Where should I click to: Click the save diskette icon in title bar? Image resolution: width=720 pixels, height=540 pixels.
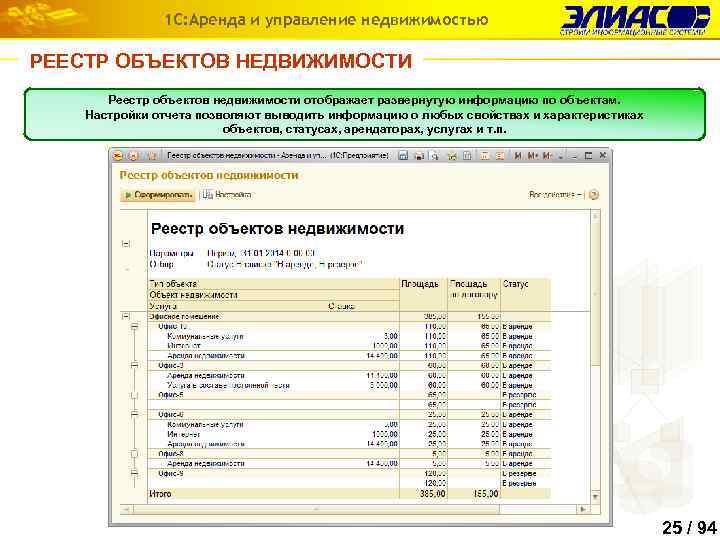(403, 156)
